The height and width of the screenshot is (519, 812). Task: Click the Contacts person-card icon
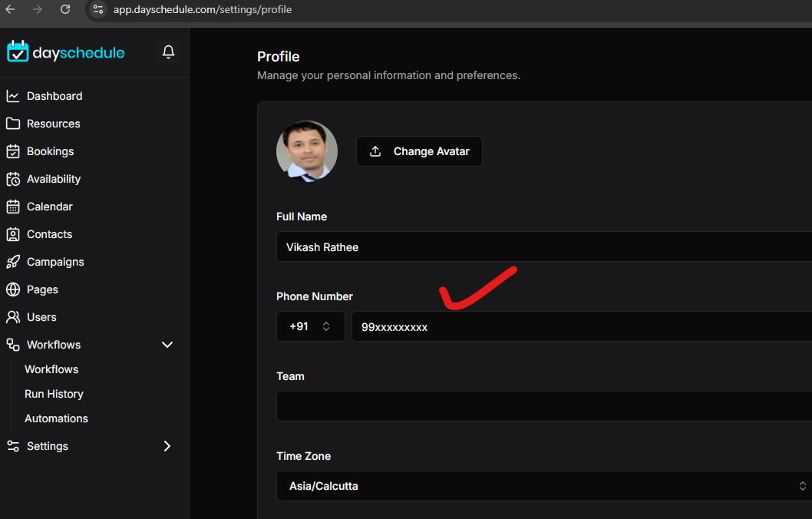click(13, 234)
